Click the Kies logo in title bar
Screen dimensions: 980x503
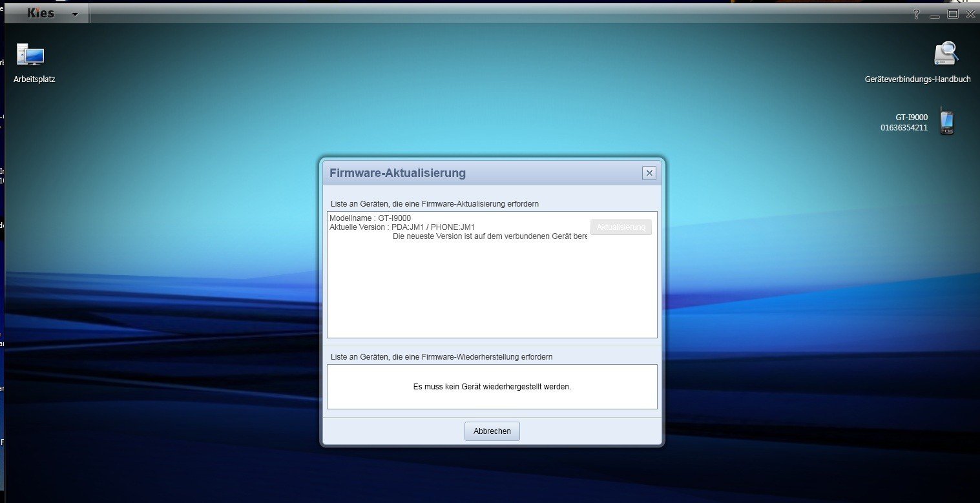[41, 13]
